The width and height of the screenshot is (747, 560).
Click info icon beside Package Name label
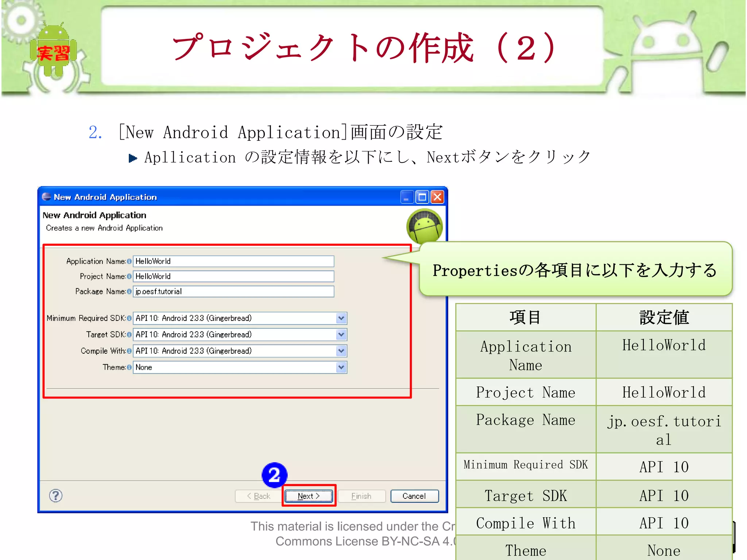pos(129,292)
